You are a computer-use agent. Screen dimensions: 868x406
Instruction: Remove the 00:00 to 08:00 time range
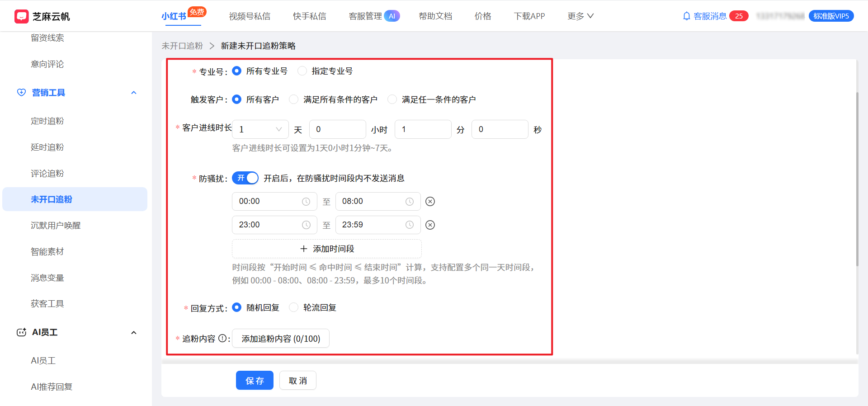[430, 202]
